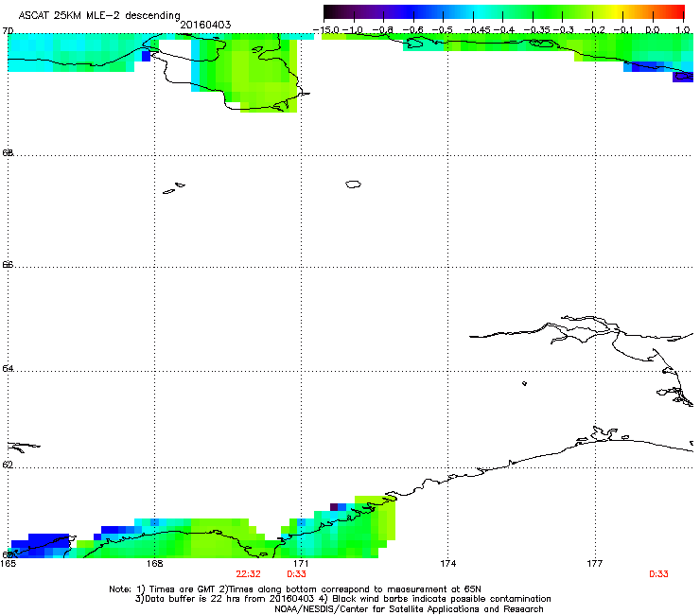
Task: Click the longitude label '168'
Action: 154,564
